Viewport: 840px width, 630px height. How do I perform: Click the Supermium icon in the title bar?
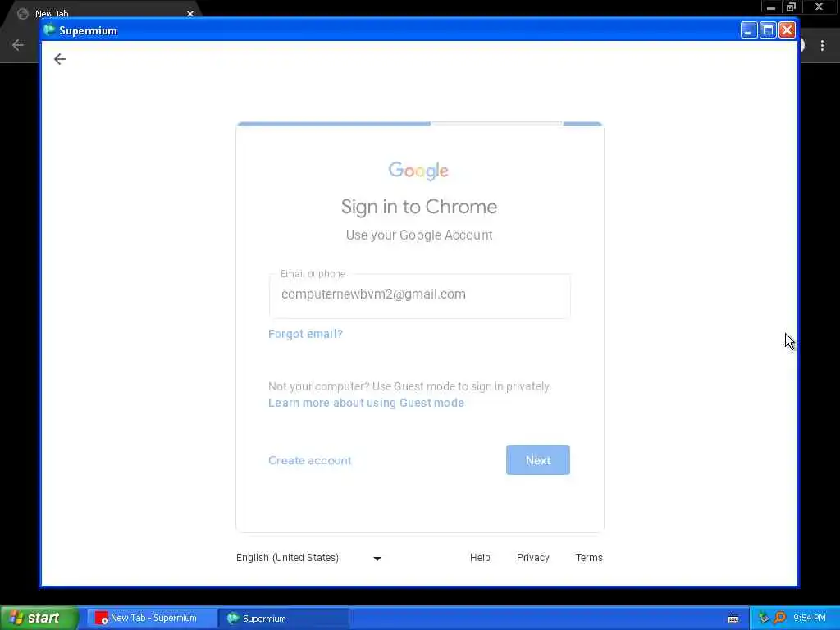(x=49, y=30)
